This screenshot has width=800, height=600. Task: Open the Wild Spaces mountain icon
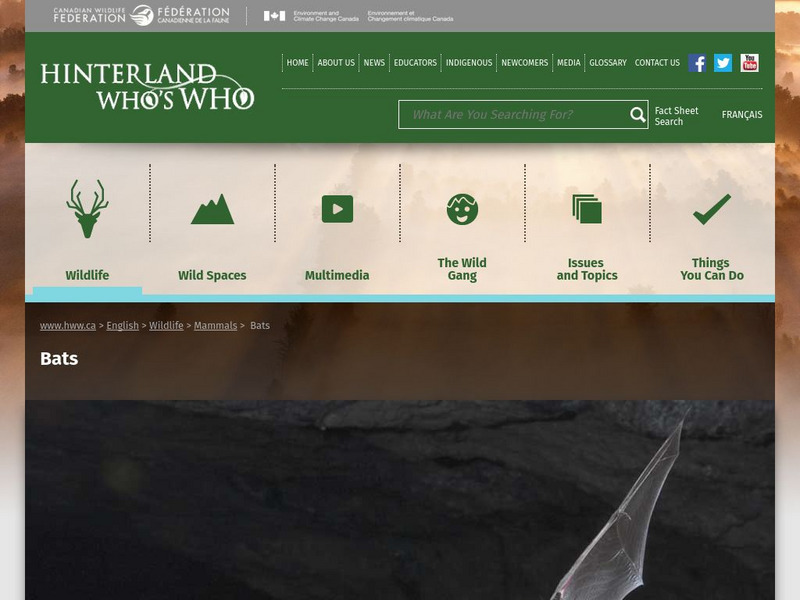(212, 208)
